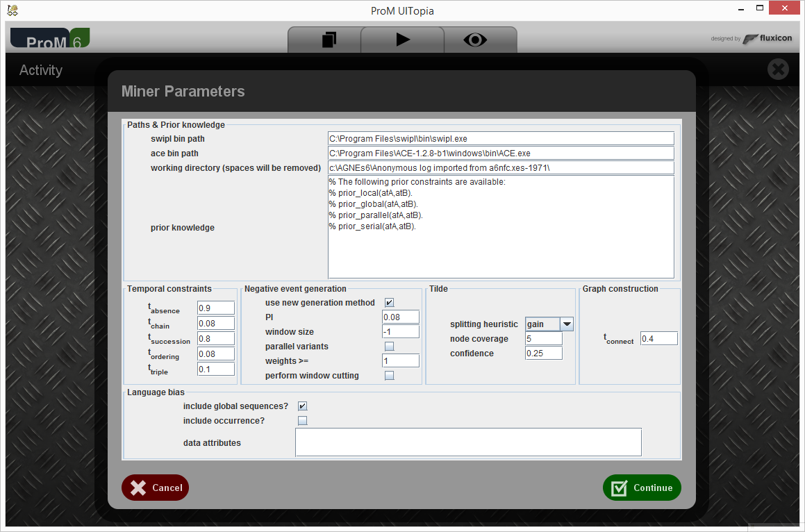The image size is (805, 532).
Task: Click the green Continue button
Action: 642,488
